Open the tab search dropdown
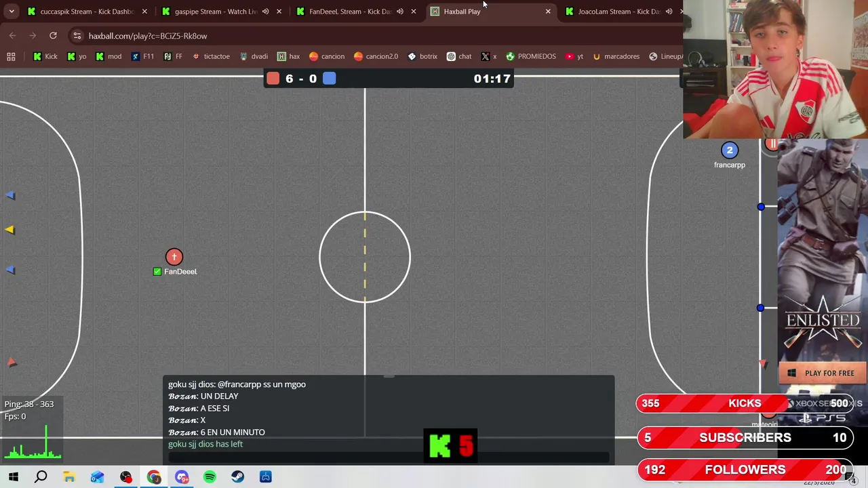The image size is (868, 488). (12, 12)
